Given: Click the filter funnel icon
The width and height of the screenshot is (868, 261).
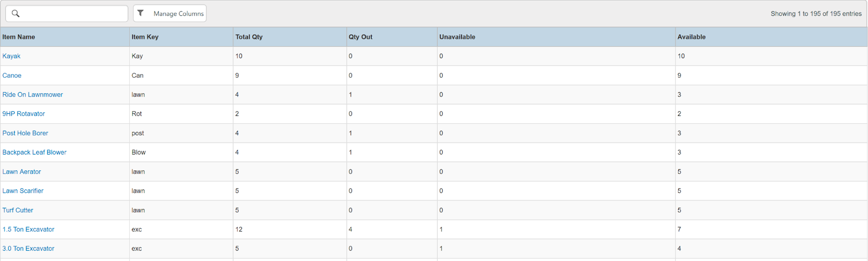Looking at the screenshot, I should tap(141, 13).
